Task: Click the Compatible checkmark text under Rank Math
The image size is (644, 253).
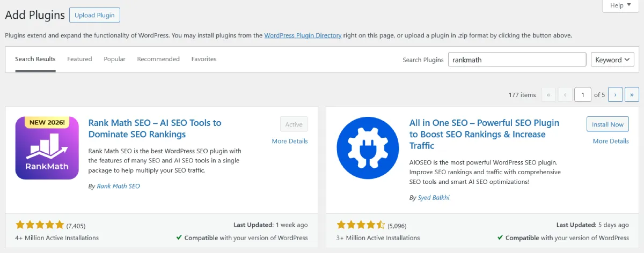Action: pyautogui.click(x=242, y=237)
